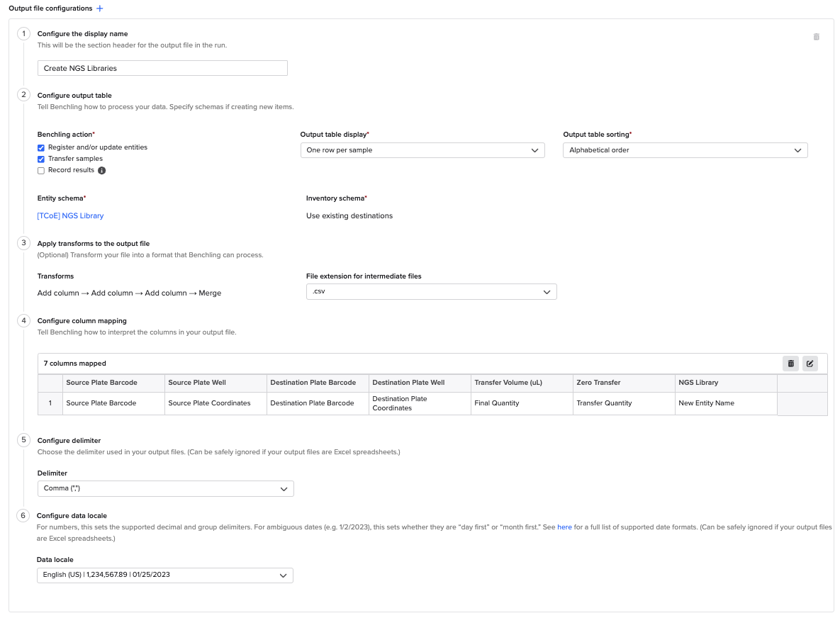Open the [TCoE] NGS Library schema link
Viewport: 840px width, 618px height.
click(70, 216)
